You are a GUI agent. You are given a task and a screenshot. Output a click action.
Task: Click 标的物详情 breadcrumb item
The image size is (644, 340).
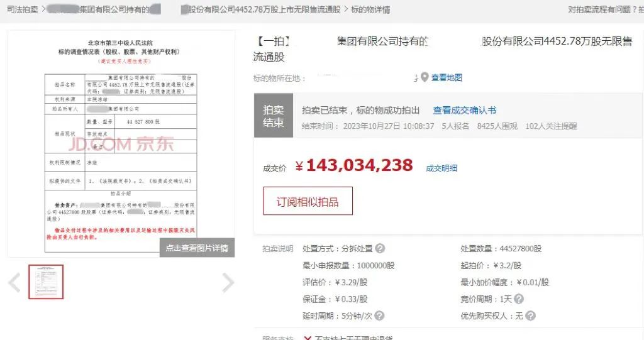[x=370, y=9]
